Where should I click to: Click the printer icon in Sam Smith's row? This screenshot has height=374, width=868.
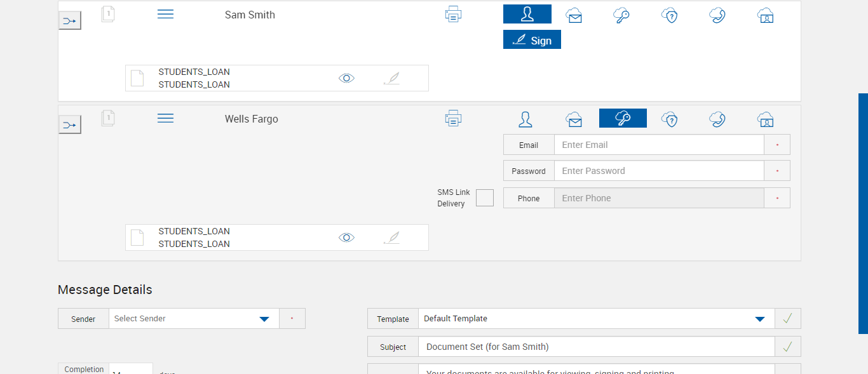tap(453, 14)
